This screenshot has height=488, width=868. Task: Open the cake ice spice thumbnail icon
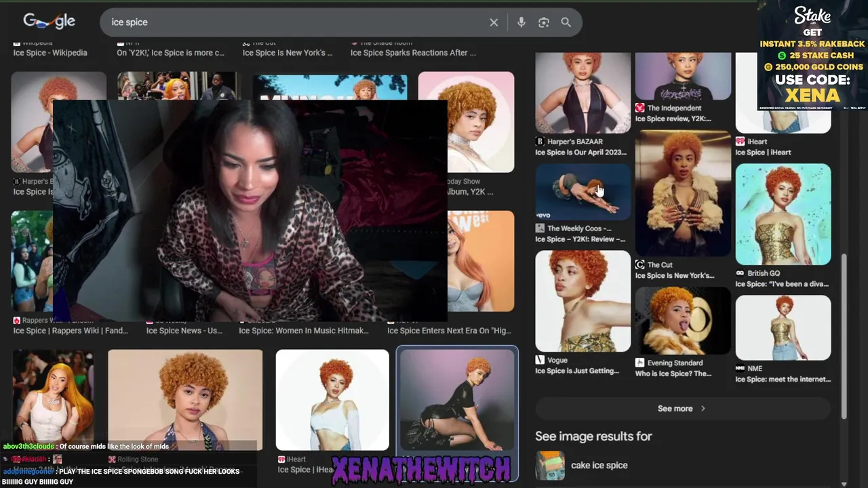pos(550,466)
